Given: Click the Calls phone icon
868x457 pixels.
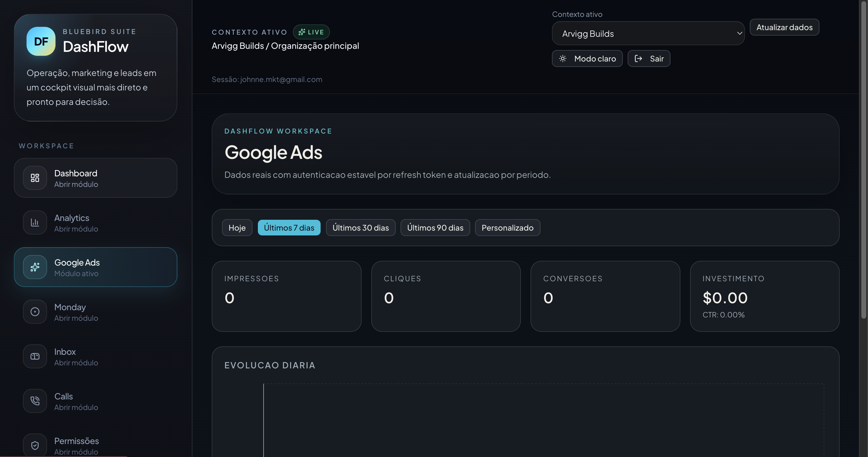Looking at the screenshot, I should [35, 401].
